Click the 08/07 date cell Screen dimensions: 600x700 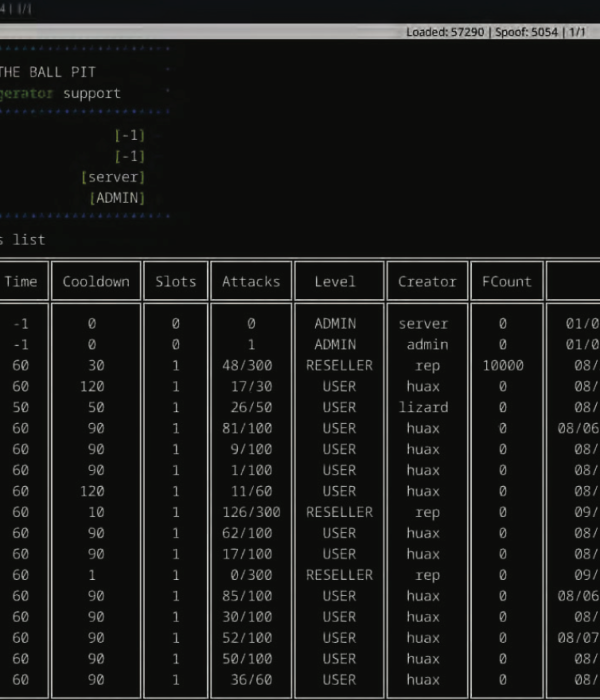click(x=578, y=638)
